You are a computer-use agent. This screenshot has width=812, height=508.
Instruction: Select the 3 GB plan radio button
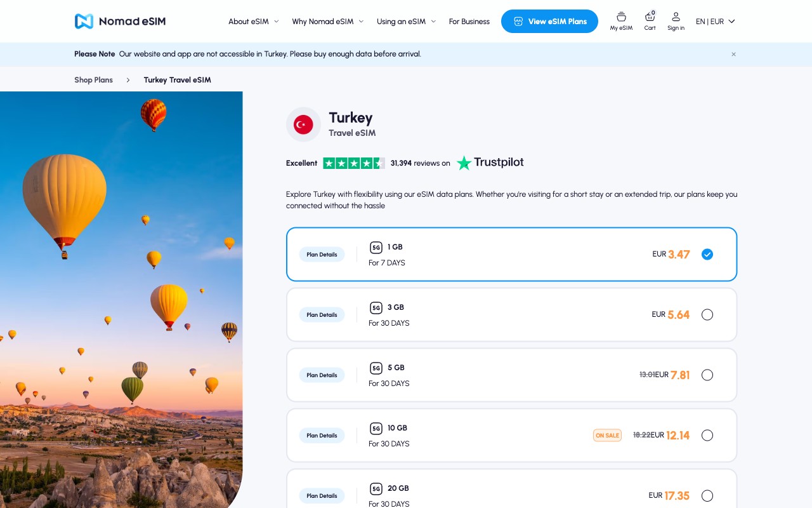(x=707, y=314)
